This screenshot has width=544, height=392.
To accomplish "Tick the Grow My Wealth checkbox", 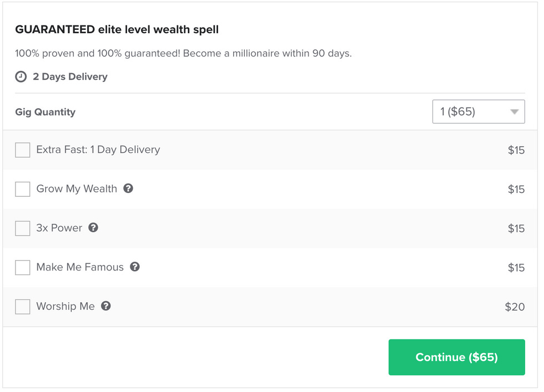I will click(x=23, y=189).
